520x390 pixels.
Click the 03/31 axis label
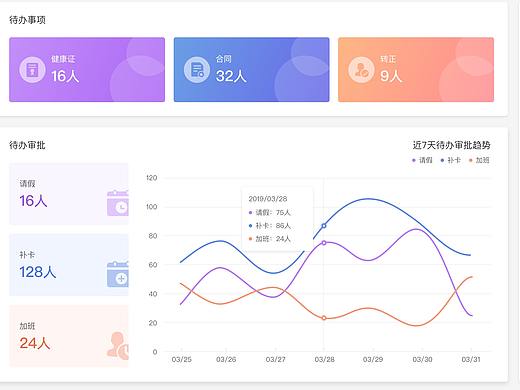coord(471,359)
